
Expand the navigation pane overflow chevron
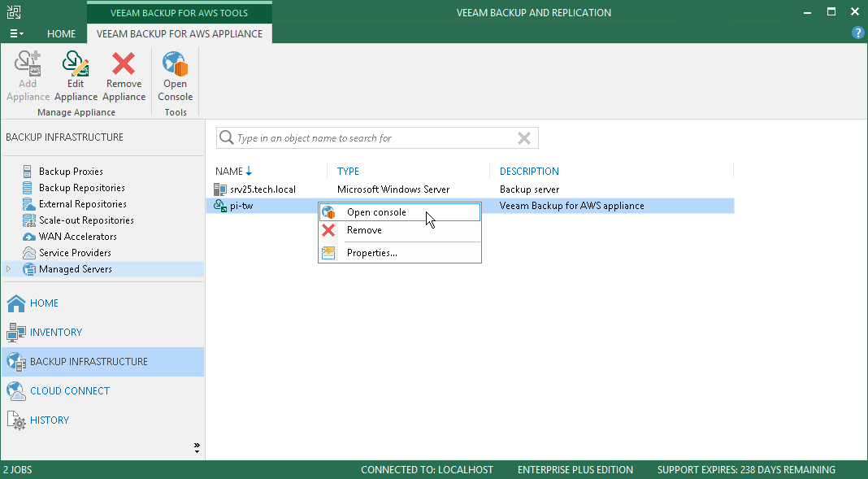click(x=197, y=447)
